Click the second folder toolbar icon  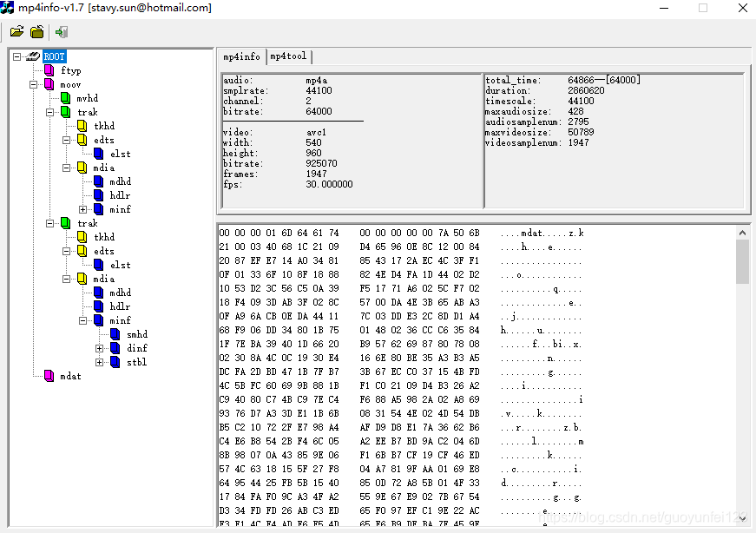[37, 32]
